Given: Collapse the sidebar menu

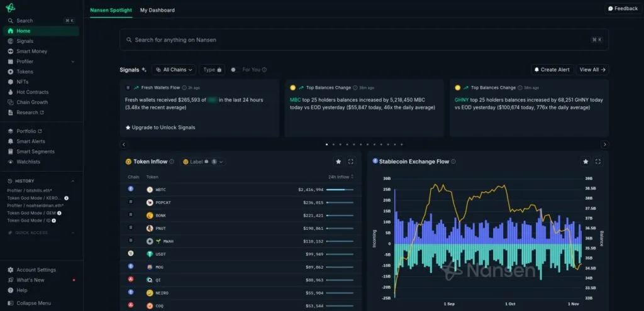Looking at the screenshot, I should [34, 303].
